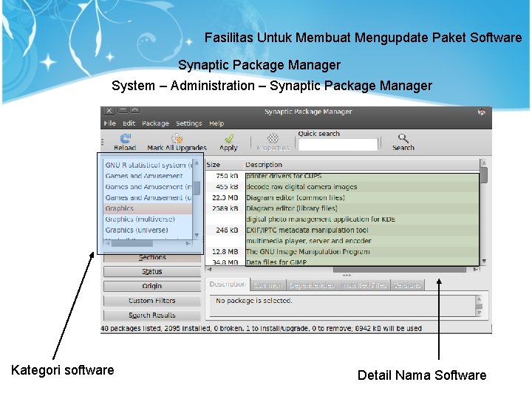The height and width of the screenshot is (399, 532).
Task: Click package list scroll-left arrow
Action: [x=209, y=270]
